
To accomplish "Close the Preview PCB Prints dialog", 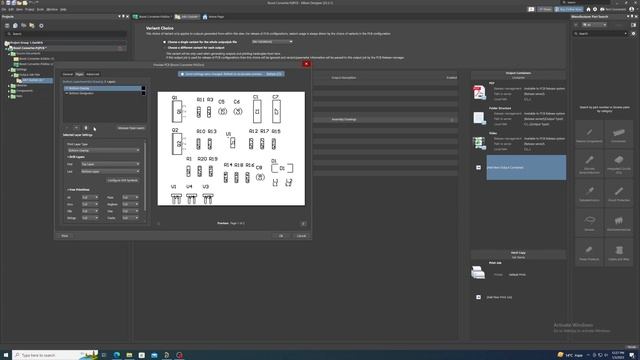I will pyautogui.click(x=307, y=64).
